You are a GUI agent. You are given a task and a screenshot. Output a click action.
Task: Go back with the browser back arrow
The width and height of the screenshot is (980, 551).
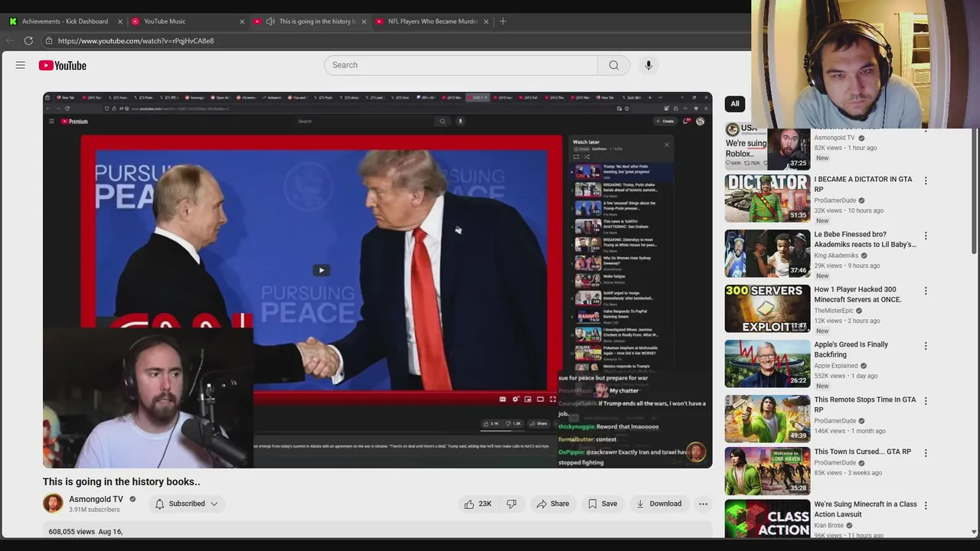tap(10, 41)
